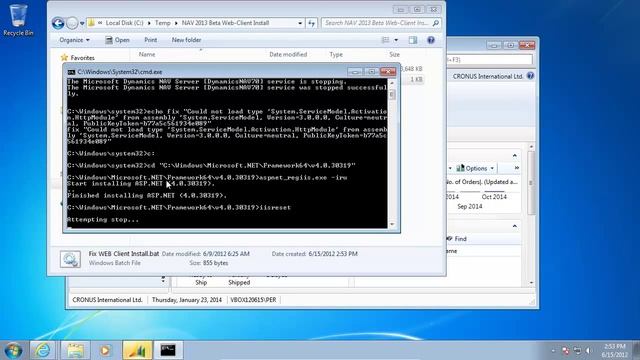Open the Recycle Bin on desktop

coord(18,19)
